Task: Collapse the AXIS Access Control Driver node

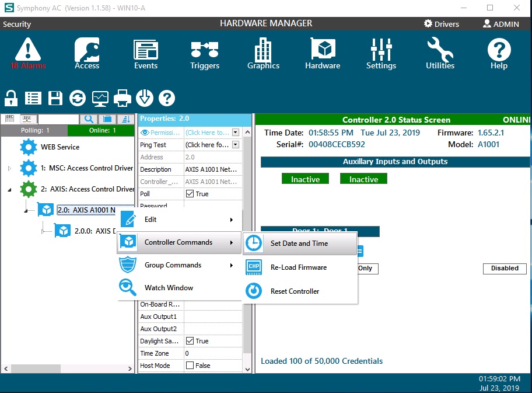Action: pos(9,190)
